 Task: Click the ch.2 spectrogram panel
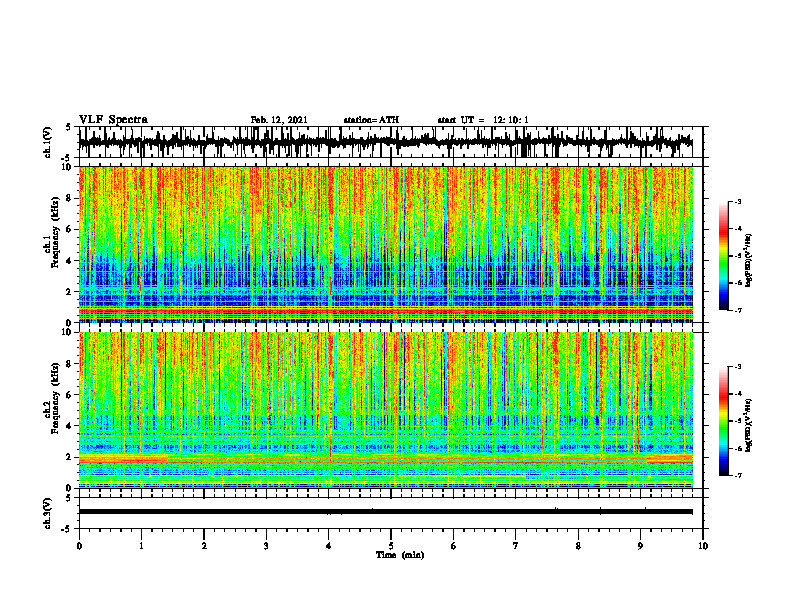(386, 410)
